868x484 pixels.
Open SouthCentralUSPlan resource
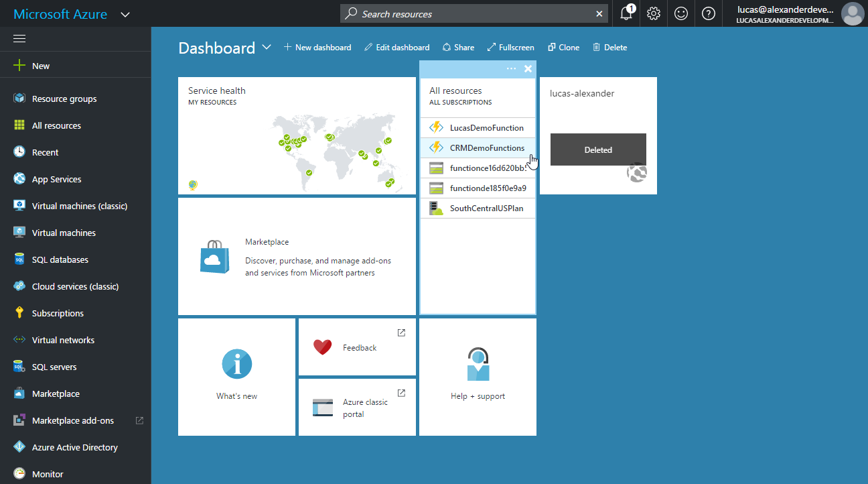point(478,208)
